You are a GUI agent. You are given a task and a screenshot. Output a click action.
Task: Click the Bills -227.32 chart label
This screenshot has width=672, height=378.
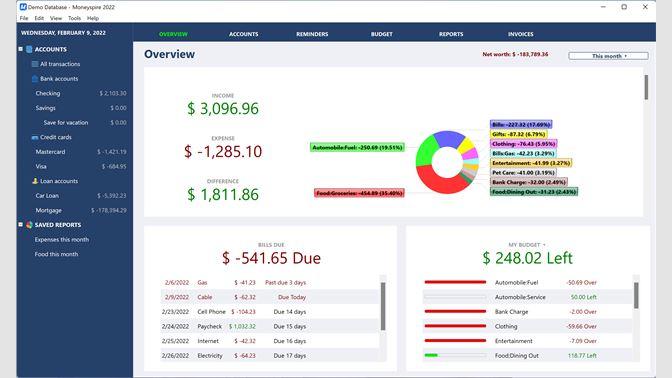click(x=521, y=124)
